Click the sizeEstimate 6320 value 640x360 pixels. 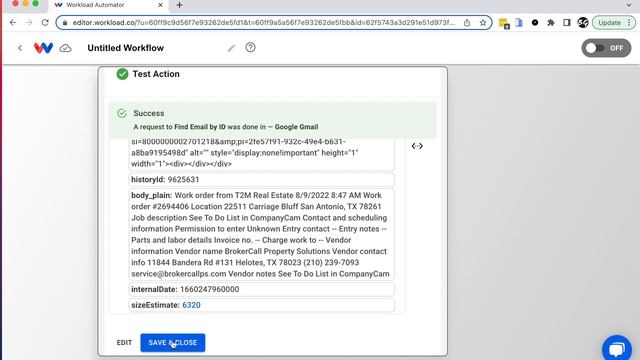(191, 305)
